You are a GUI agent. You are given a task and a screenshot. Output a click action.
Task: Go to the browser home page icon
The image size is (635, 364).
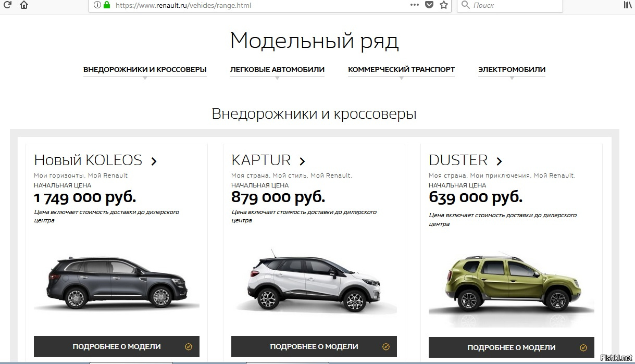tap(24, 5)
